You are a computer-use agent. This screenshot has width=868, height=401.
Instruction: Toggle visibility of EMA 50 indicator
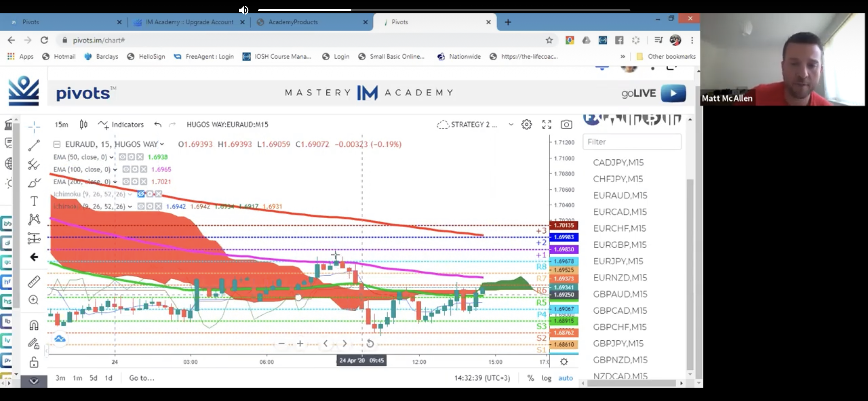pos(122,157)
